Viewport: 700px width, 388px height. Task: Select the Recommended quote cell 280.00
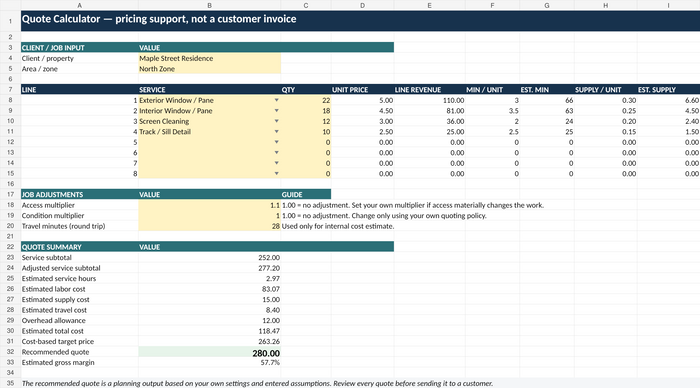(x=209, y=353)
